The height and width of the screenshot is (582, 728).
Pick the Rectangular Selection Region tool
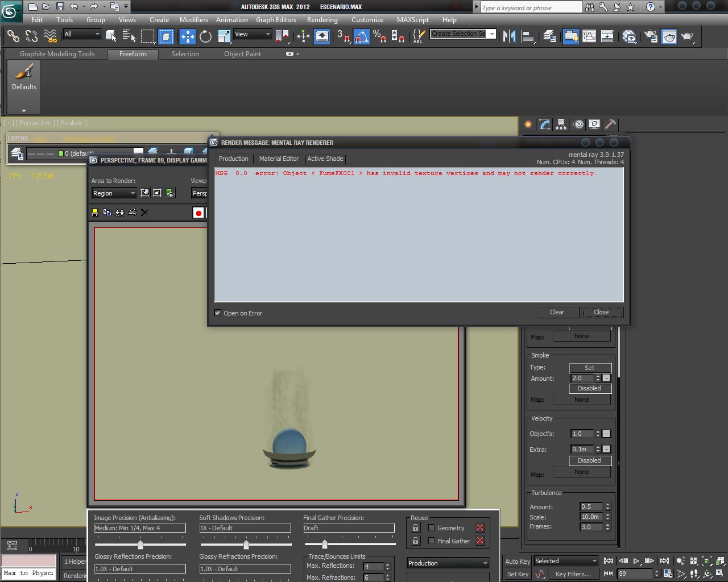[x=147, y=36]
